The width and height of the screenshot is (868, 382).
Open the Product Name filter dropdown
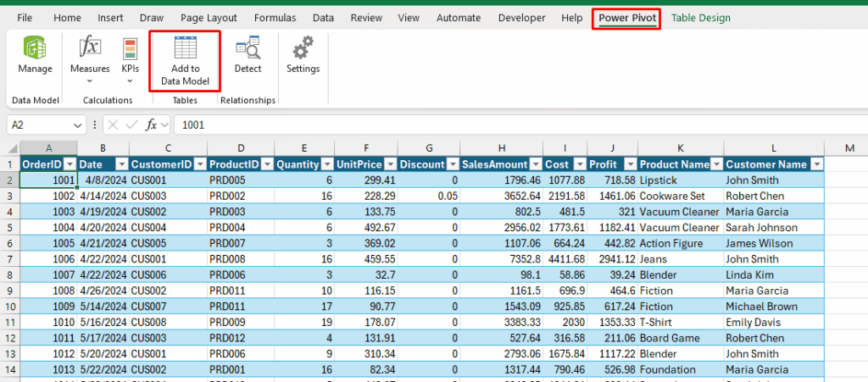coord(715,164)
